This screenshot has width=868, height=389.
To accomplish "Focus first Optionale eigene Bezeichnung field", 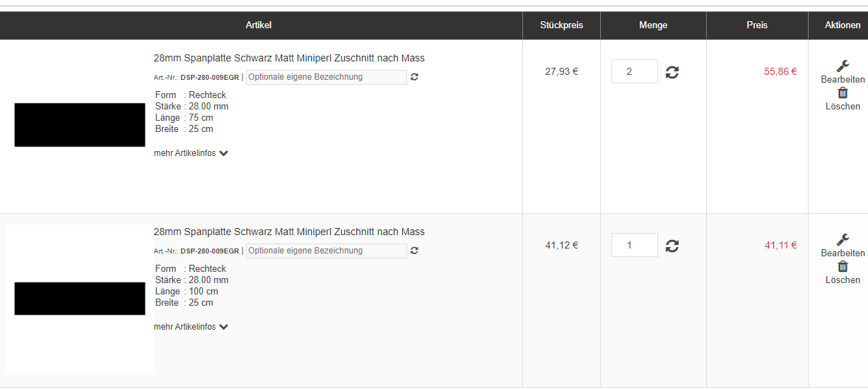I will coord(326,77).
